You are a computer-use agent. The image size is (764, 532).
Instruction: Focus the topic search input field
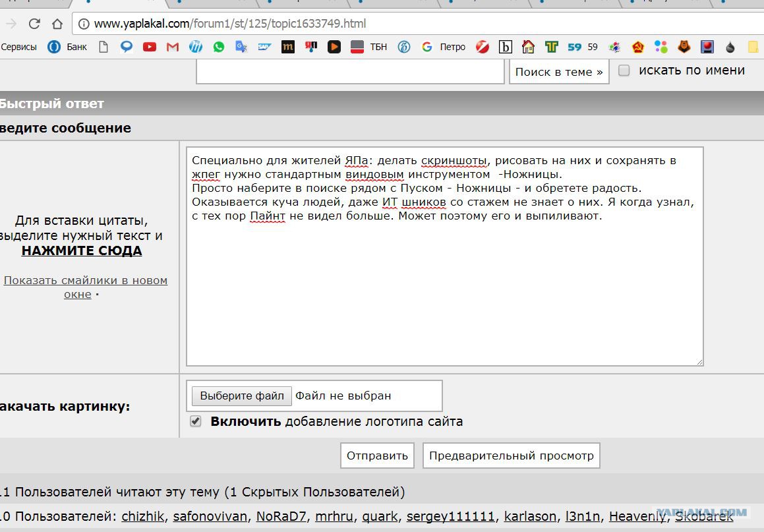pos(350,72)
